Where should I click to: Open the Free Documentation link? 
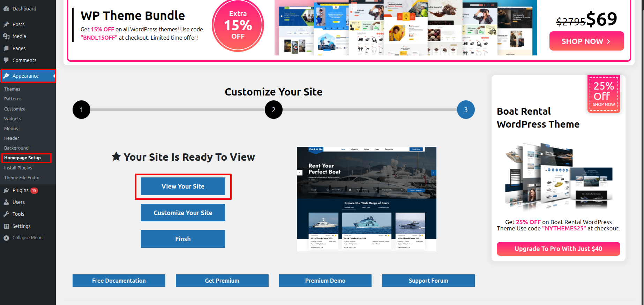119,281
